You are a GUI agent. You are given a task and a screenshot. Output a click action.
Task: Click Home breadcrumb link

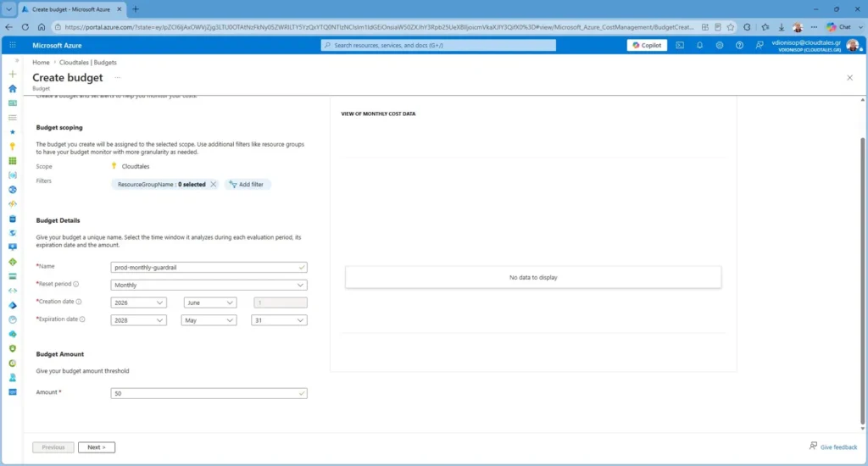(41, 63)
